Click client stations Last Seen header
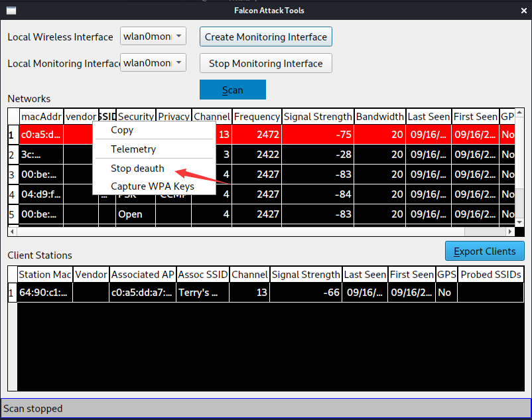The height and width of the screenshot is (420, 532). 365,274
